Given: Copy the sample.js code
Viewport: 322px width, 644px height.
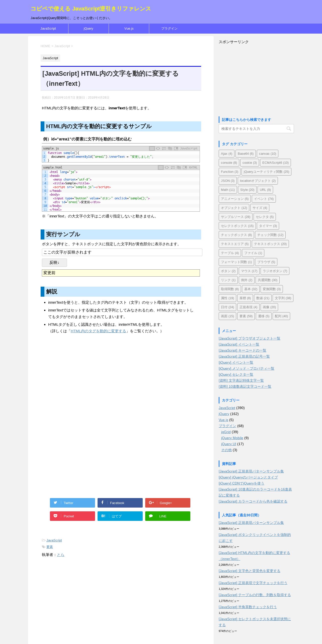Looking at the screenshot, I should click(170, 148).
